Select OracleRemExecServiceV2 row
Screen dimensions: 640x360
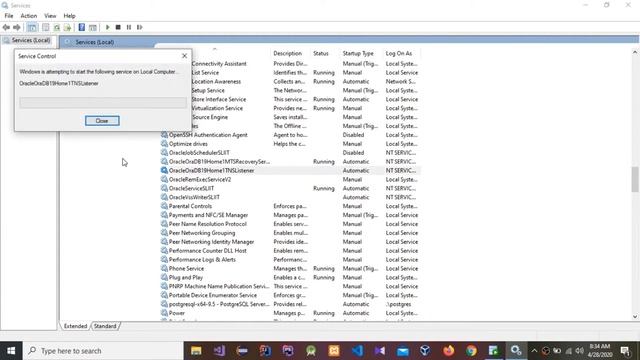290,180
